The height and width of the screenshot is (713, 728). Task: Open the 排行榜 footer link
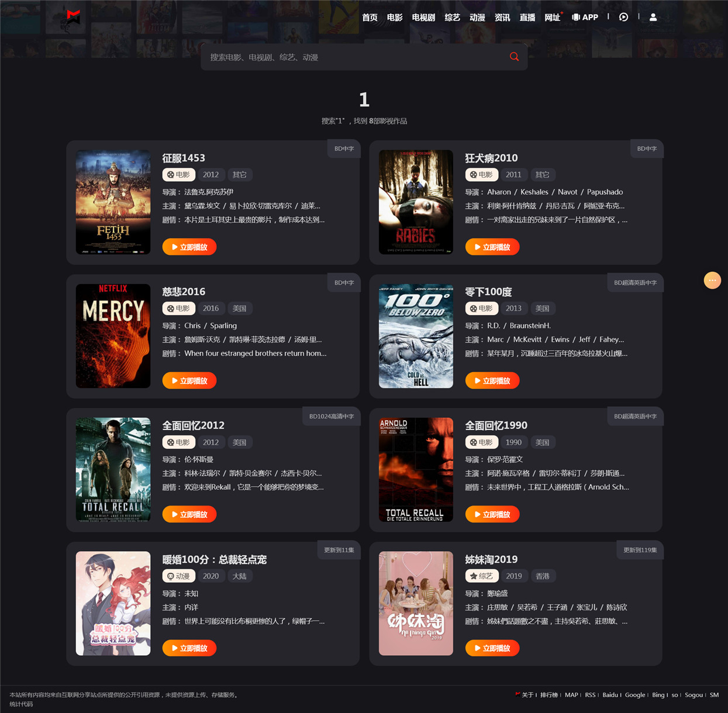click(x=549, y=695)
